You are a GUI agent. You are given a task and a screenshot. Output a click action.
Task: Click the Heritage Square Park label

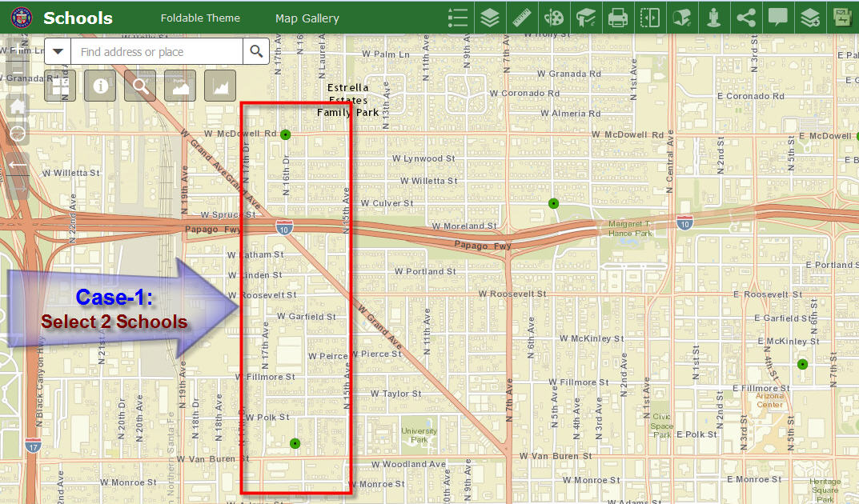click(x=825, y=490)
